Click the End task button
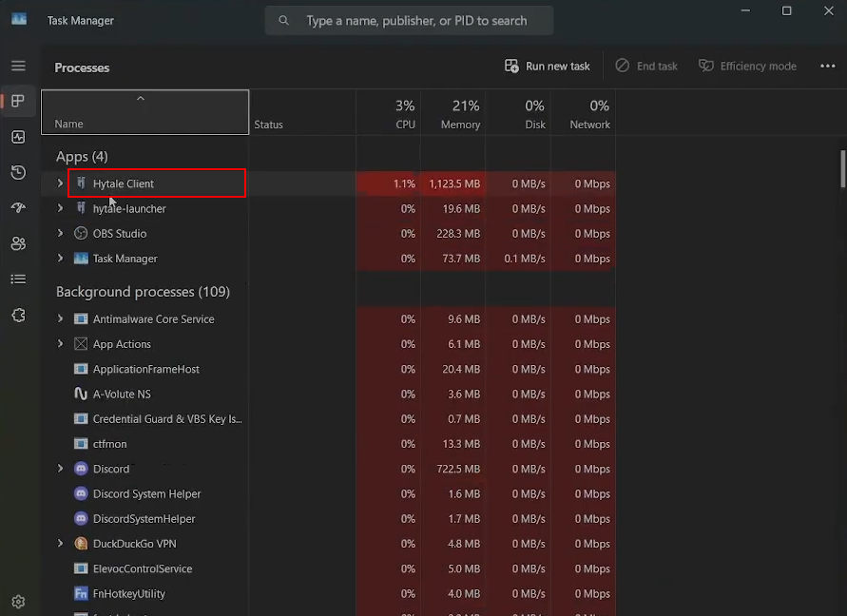Viewport: 847px width, 616px height. (646, 67)
